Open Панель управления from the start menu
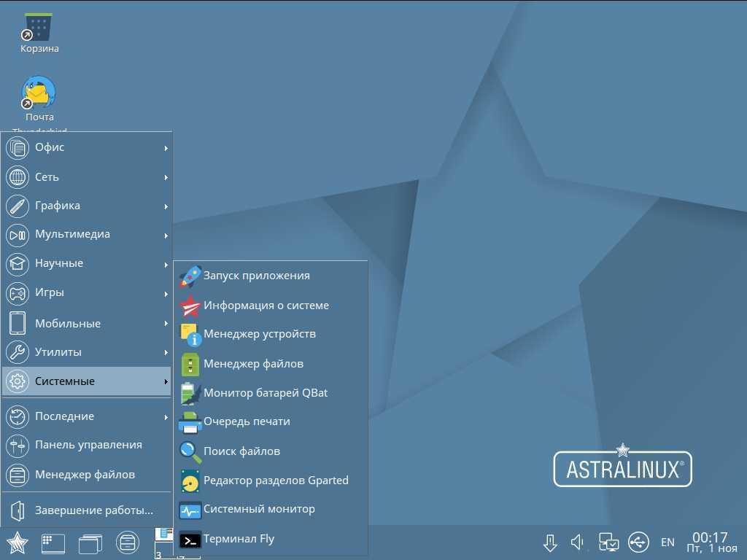The image size is (747, 560). pos(88,445)
